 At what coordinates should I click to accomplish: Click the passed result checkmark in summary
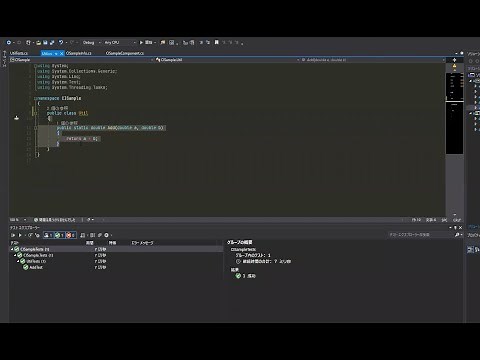point(238,276)
